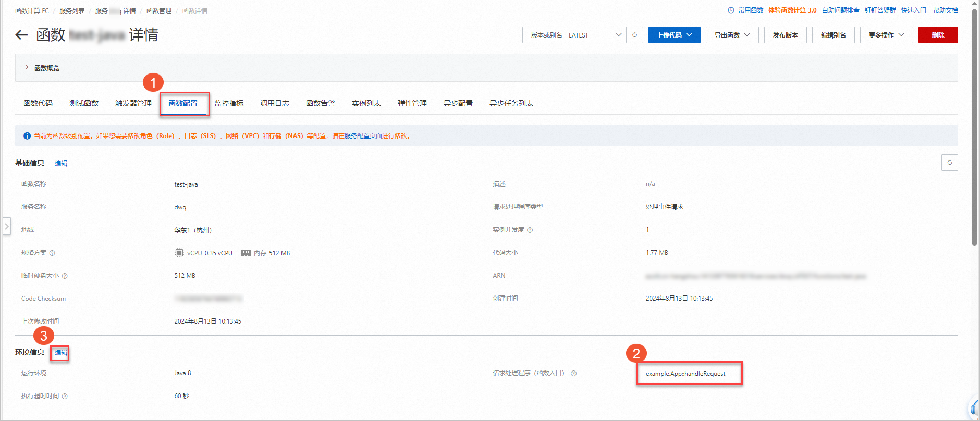Click help icon next to 请求处理程序（函数入口）

pos(573,374)
